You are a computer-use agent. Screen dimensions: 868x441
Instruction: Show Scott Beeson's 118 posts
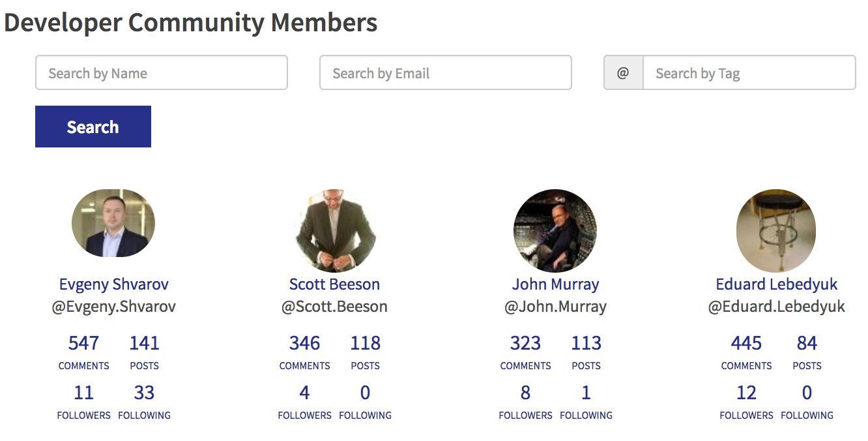coord(365,343)
